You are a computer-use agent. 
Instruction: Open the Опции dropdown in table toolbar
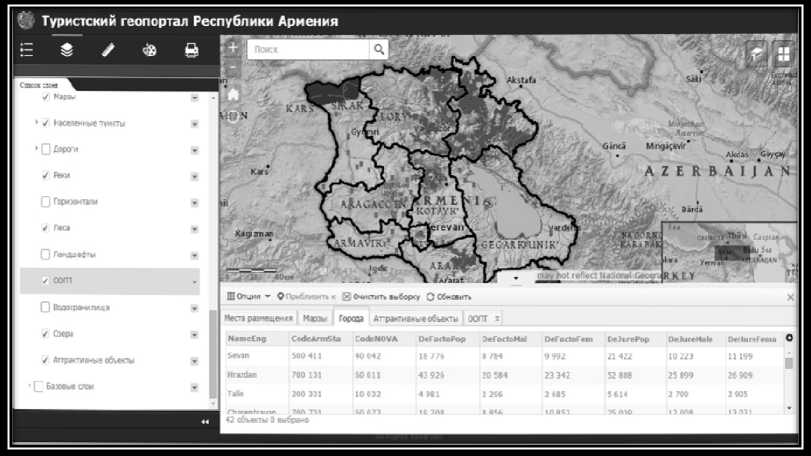249,297
